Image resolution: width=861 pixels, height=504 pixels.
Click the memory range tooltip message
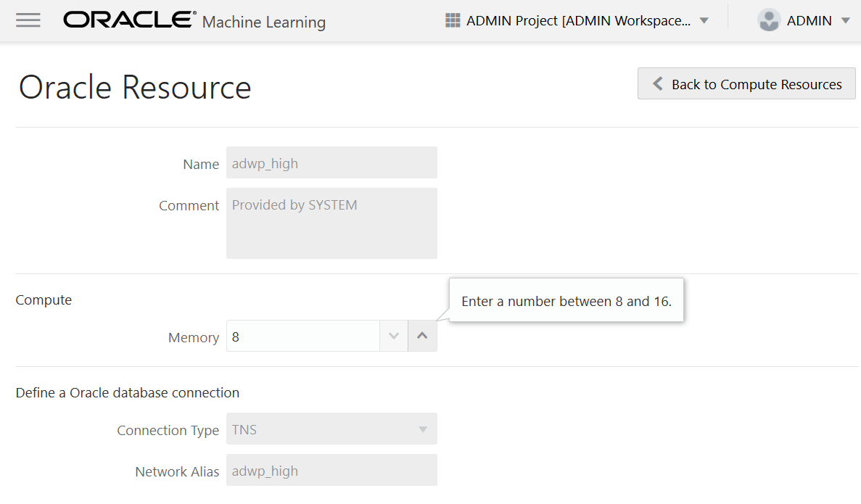(x=566, y=302)
